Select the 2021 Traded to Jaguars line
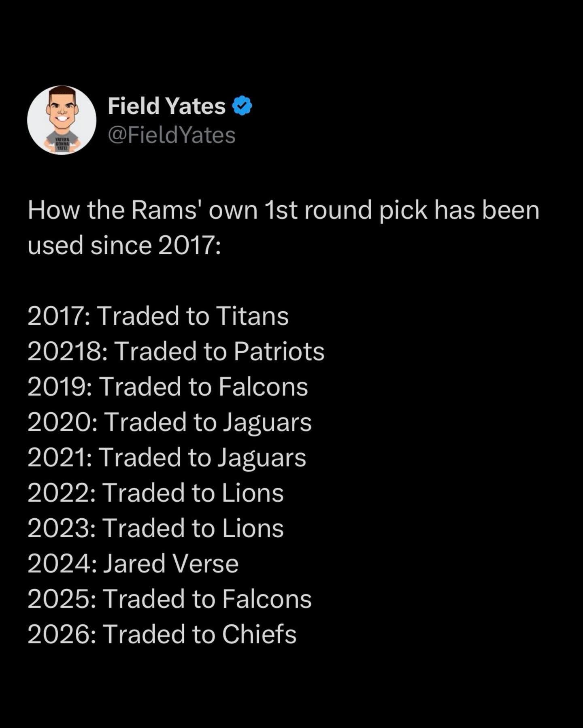Screen dimensions: 583x728 167,458
